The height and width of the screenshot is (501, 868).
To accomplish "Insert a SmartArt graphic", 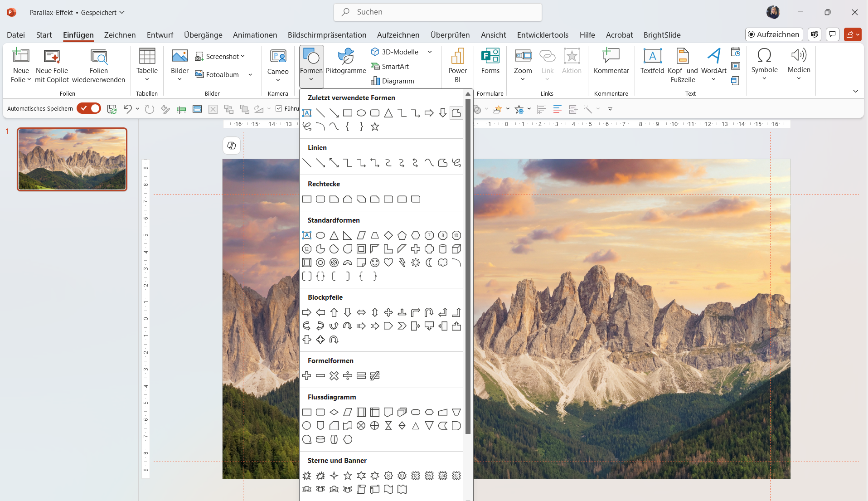I will [390, 66].
